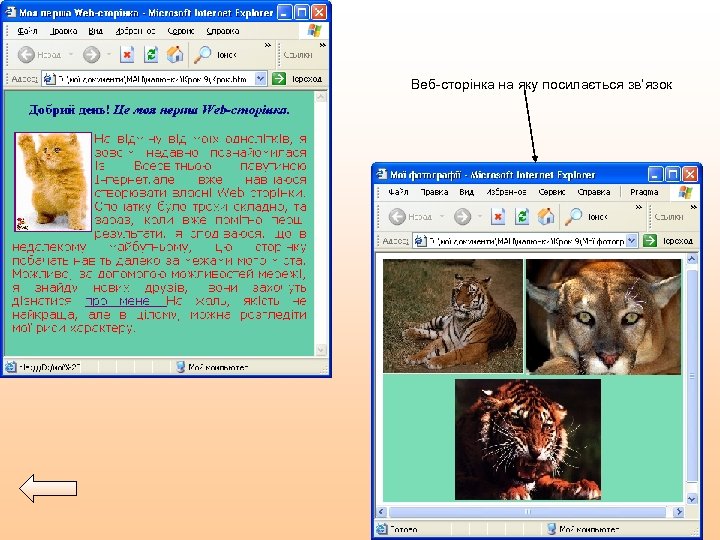The width and height of the screenshot is (720, 540).
Task: Click Windows flag logo in photos window
Action: tap(685, 192)
